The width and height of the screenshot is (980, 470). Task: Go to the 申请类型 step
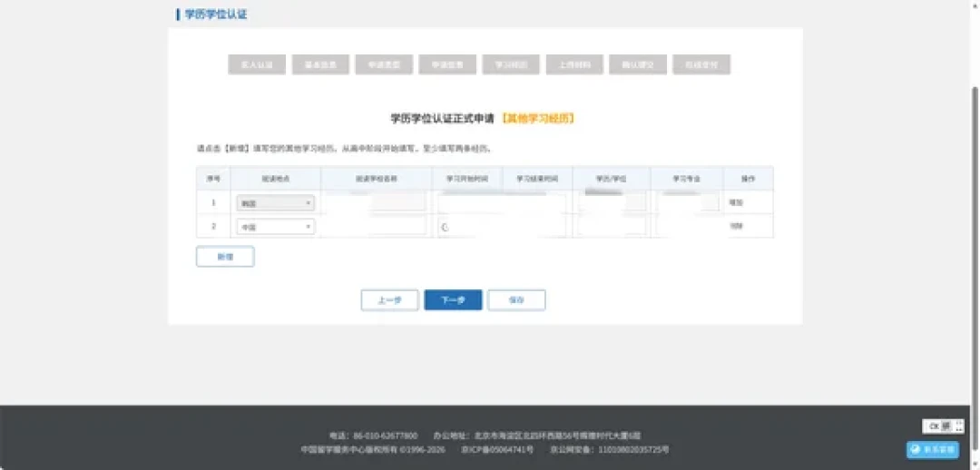pos(384,64)
